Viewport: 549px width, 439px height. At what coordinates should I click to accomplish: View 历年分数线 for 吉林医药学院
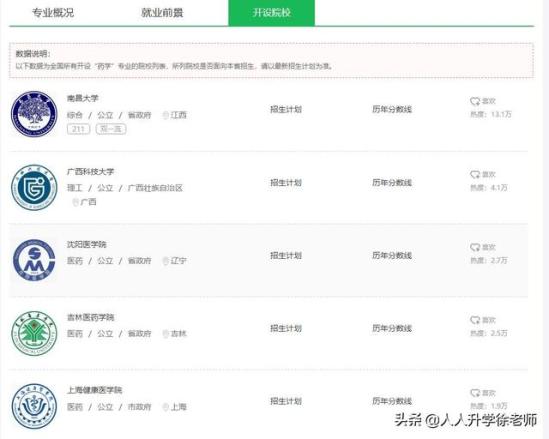click(x=392, y=328)
